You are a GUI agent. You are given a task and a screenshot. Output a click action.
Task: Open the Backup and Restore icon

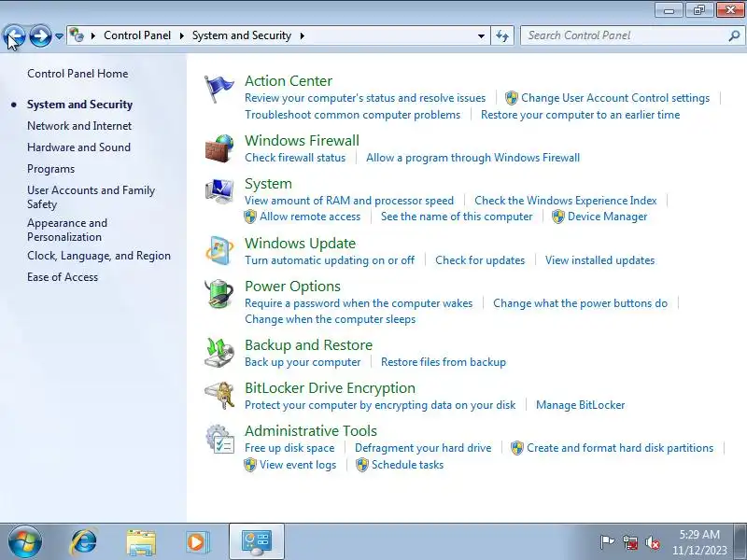(x=219, y=353)
